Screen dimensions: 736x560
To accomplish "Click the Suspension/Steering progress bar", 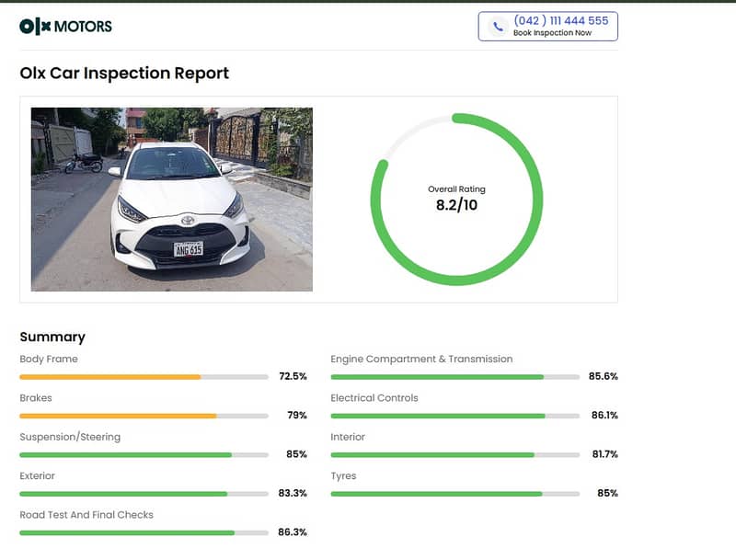I will tap(144, 454).
